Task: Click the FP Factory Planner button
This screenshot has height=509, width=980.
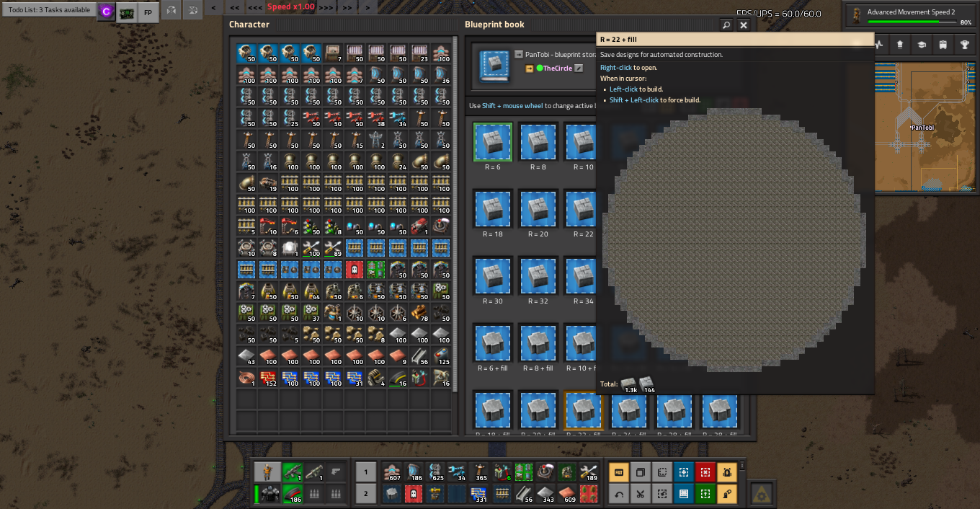Action: [x=148, y=12]
